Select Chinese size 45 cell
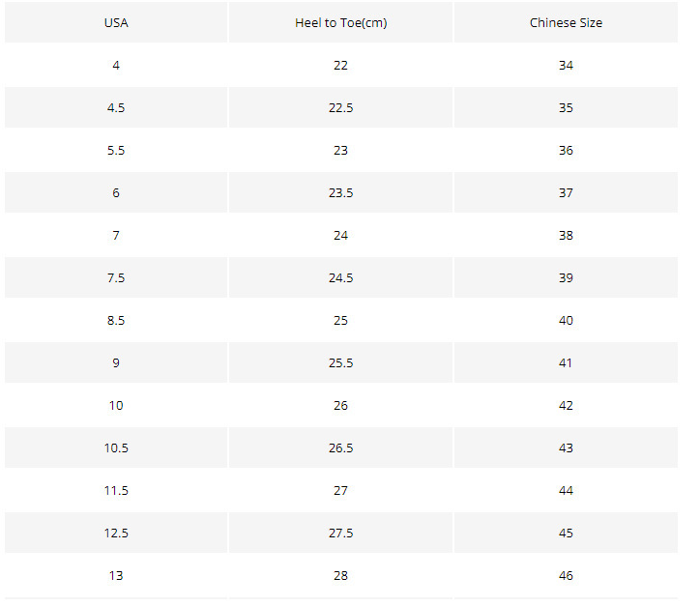700x606 pixels. click(x=566, y=534)
